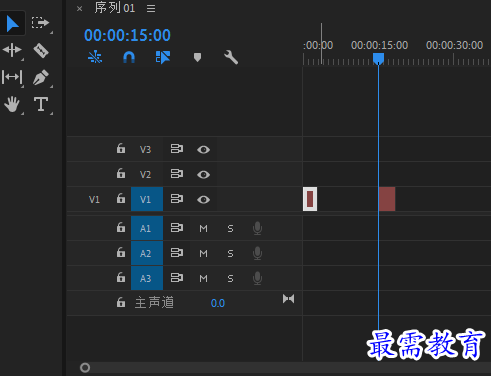Target the V3 track label
The height and width of the screenshot is (376, 491).
145,149
